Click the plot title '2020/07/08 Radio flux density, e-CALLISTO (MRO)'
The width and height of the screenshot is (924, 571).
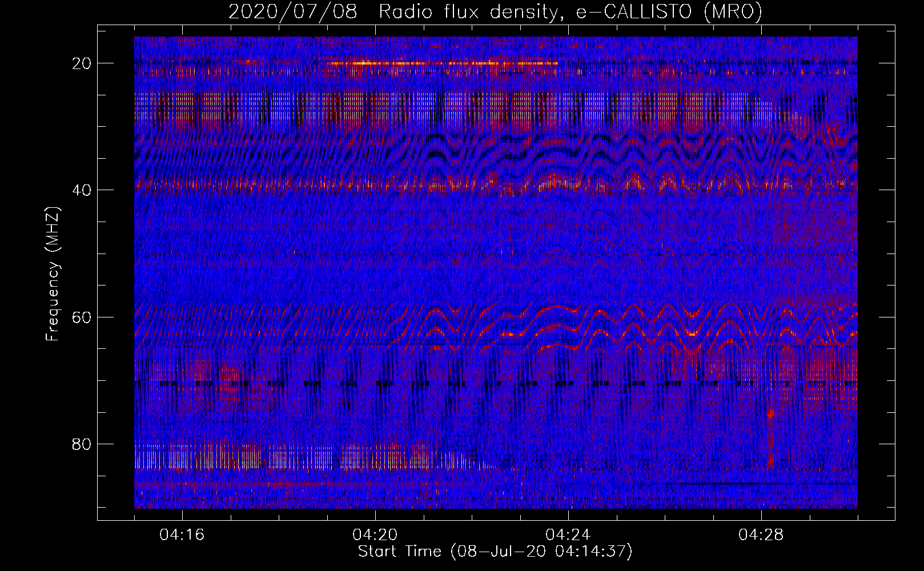click(495, 11)
